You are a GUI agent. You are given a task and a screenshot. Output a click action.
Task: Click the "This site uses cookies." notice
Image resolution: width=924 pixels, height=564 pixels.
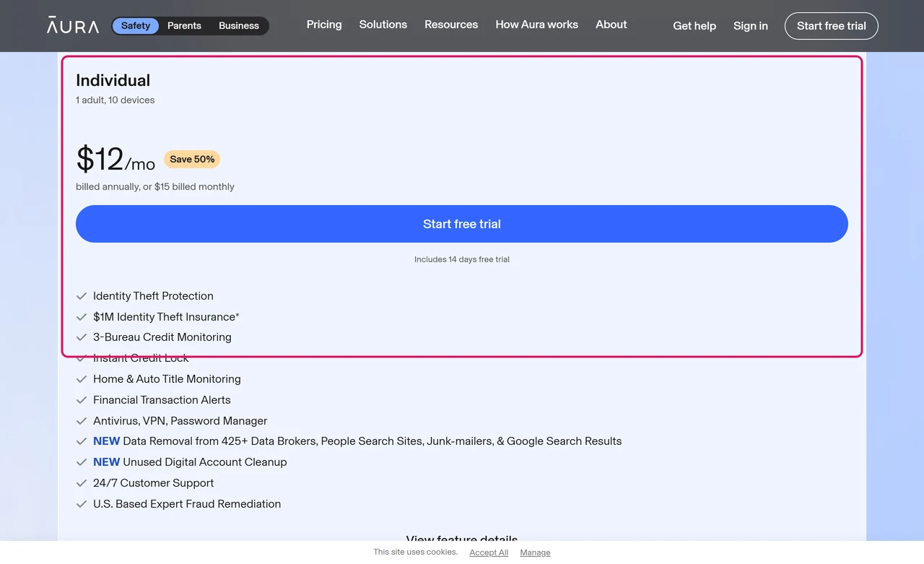point(415,552)
